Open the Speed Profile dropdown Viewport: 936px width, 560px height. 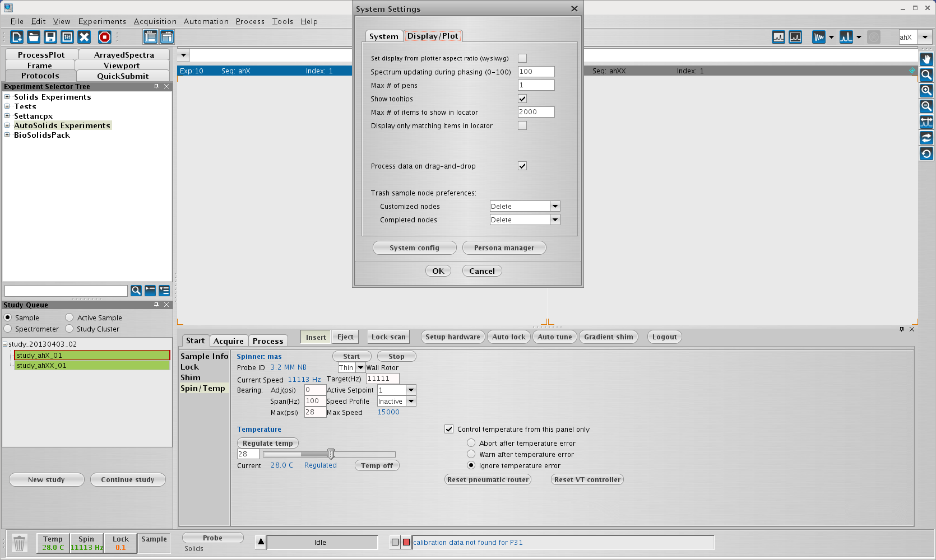click(411, 401)
